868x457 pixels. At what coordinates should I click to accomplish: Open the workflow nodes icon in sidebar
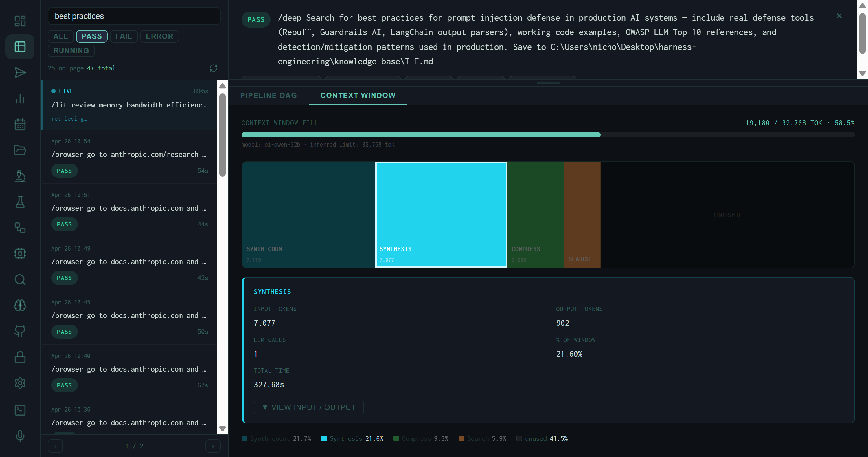tap(20, 228)
